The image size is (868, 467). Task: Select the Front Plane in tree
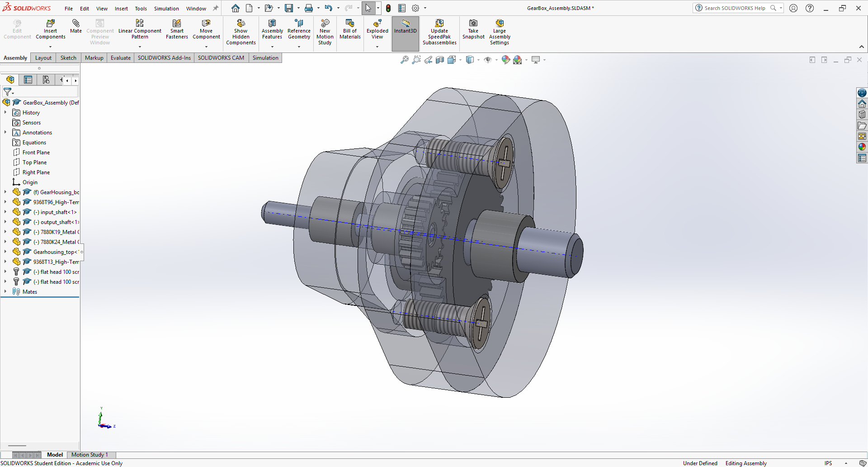coord(36,152)
